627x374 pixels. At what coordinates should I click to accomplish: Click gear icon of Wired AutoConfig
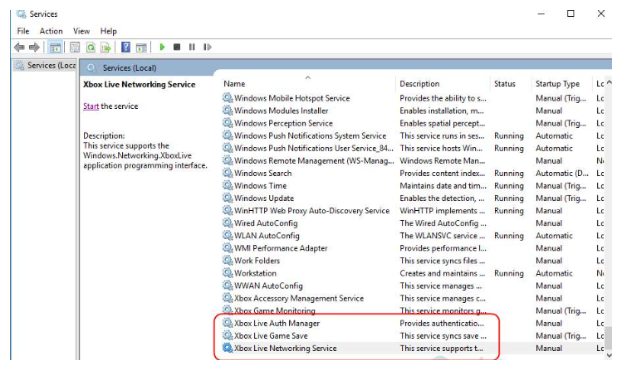coord(228,223)
